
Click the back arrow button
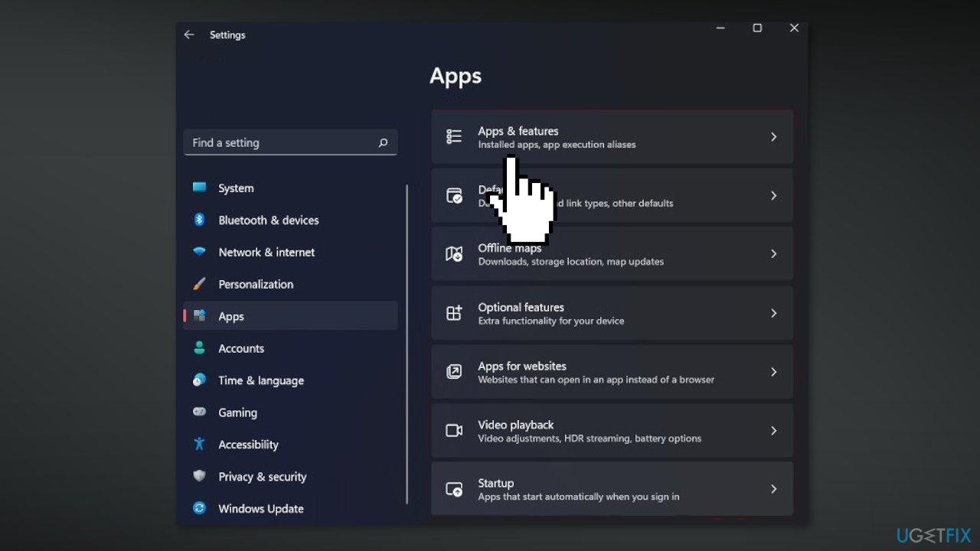click(x=189, y=34)
